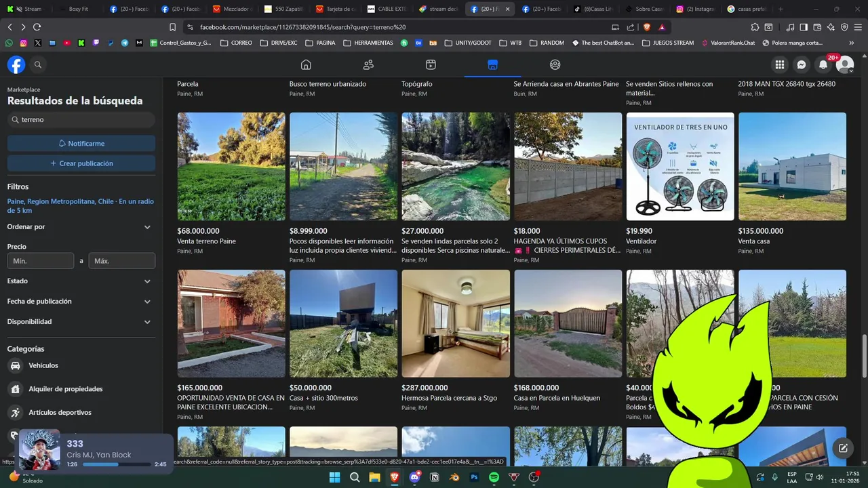The height and width of the screenshot is (488, 868).
Task: Switch to the 550 Zapatill browser tab
Action: (285, 9)
